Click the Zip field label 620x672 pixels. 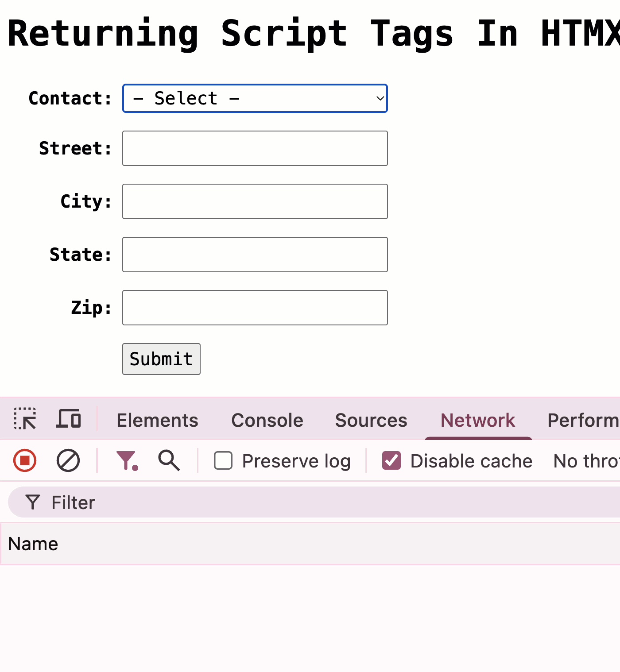tap(91, 308)
